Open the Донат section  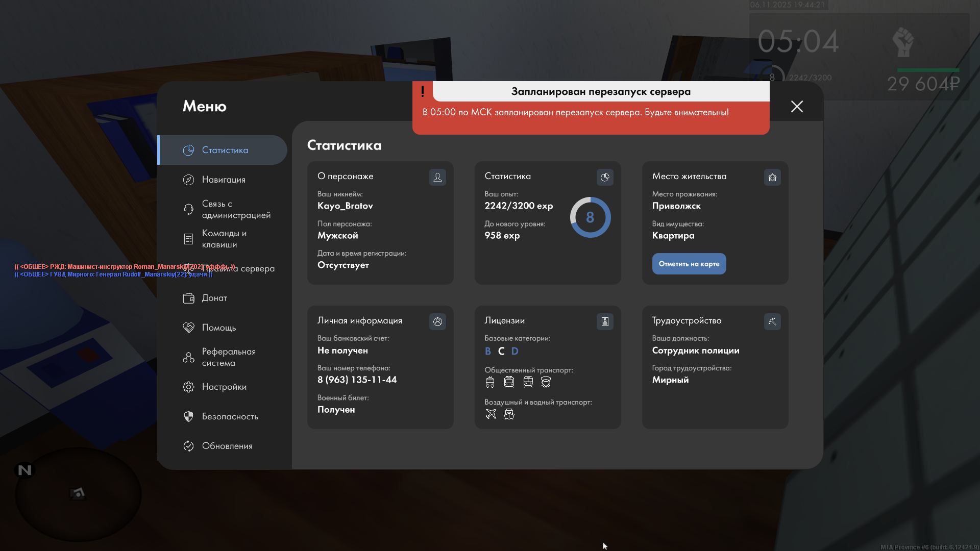(x=214, y=298)
